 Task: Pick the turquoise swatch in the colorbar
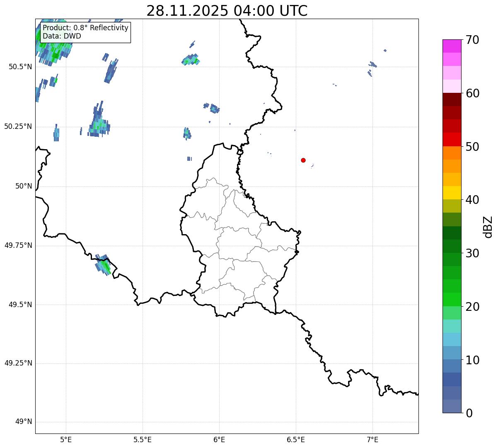coord(452,326)
